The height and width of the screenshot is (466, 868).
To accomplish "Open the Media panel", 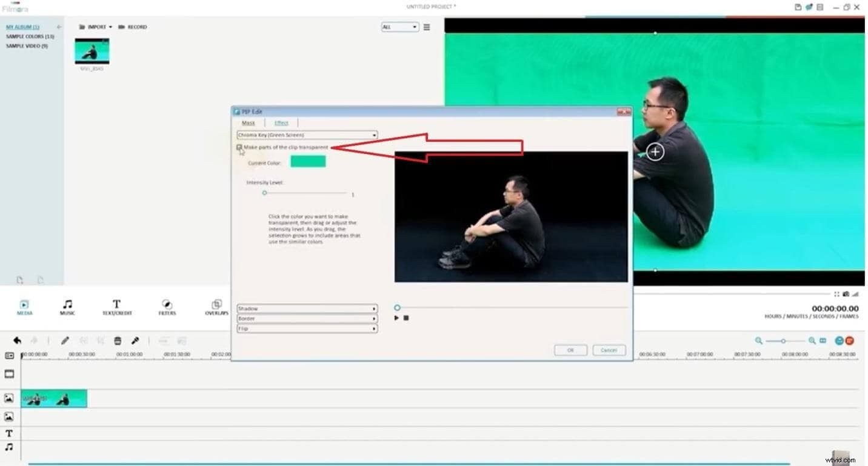I will 24,307.
